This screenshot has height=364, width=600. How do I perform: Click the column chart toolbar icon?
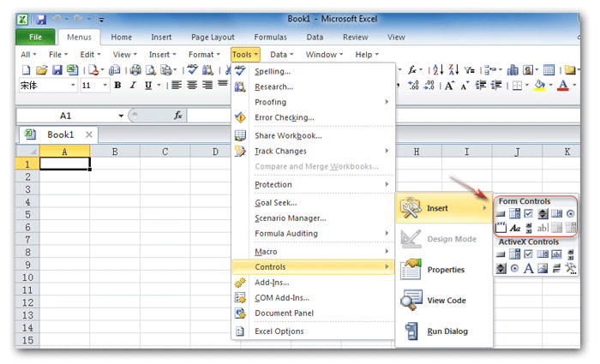pyautogui.click(x=513, y=70)
